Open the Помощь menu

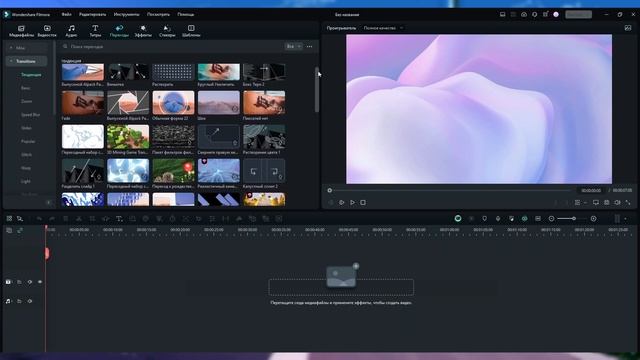[x=186, y=14]
